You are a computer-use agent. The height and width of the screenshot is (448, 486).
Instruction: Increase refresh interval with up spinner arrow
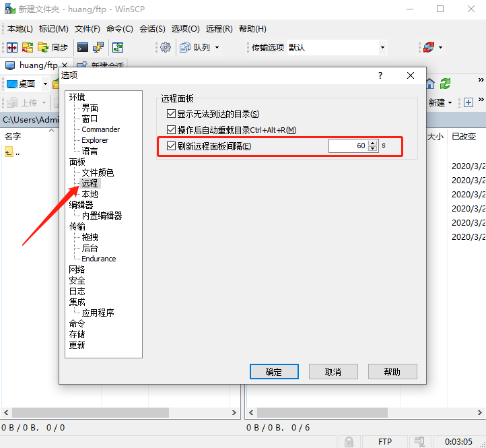pyautogui.click(x=373, y=143)
